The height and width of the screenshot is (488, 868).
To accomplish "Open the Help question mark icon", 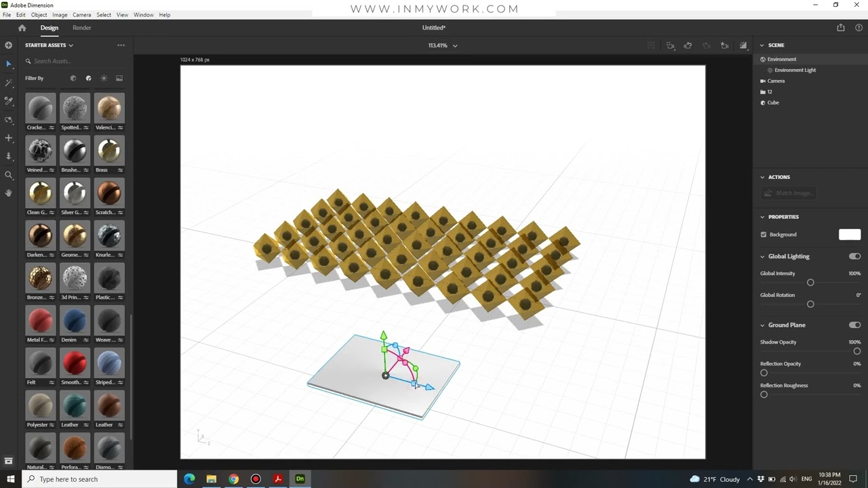I will tap(859, 28).
